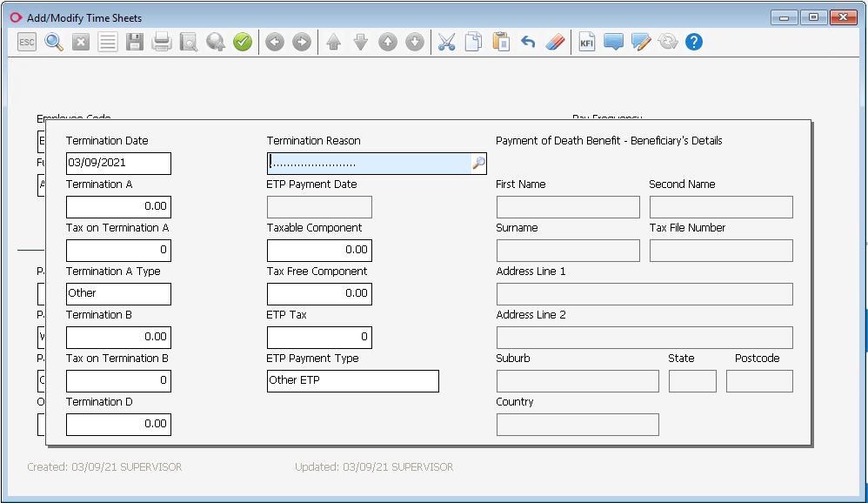Click the Tax File Number field
The image size is (868, 503).
(721, 251)
